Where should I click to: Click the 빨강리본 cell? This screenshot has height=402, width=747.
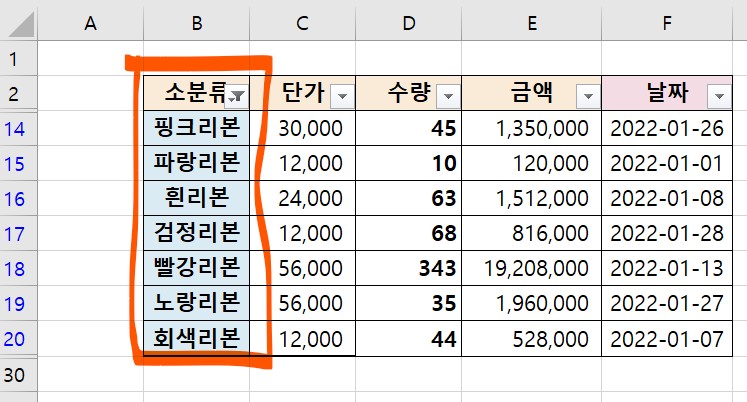(x=196, y=268)
